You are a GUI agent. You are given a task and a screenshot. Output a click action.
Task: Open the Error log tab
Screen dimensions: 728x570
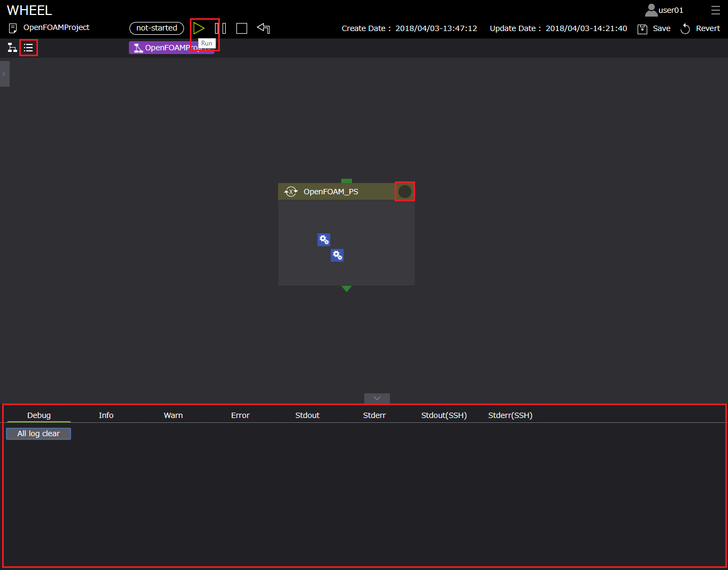(x=240, y=415)
